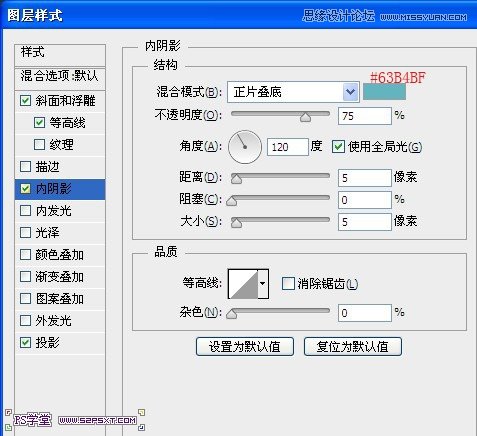Viewport: 477px width, 436px height.
Task: Enable the 纹理 checkbox
Action: (x=39, y=145)
